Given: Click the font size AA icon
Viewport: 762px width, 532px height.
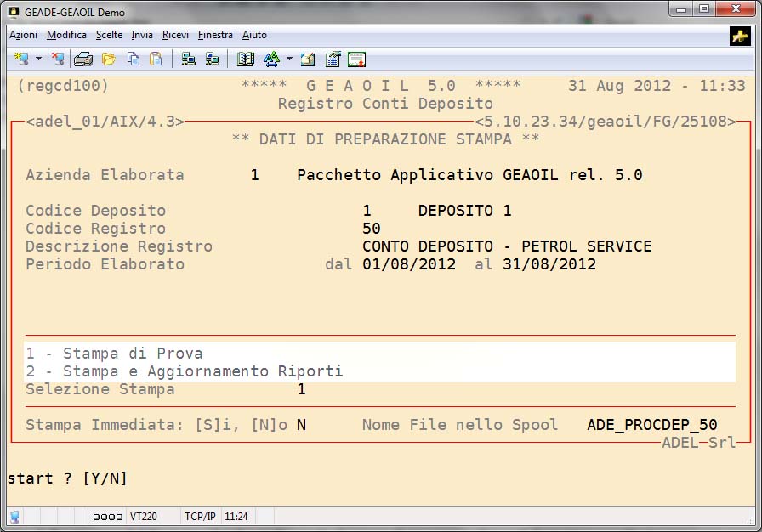Looking at the screenshot, I should (271, 59).
